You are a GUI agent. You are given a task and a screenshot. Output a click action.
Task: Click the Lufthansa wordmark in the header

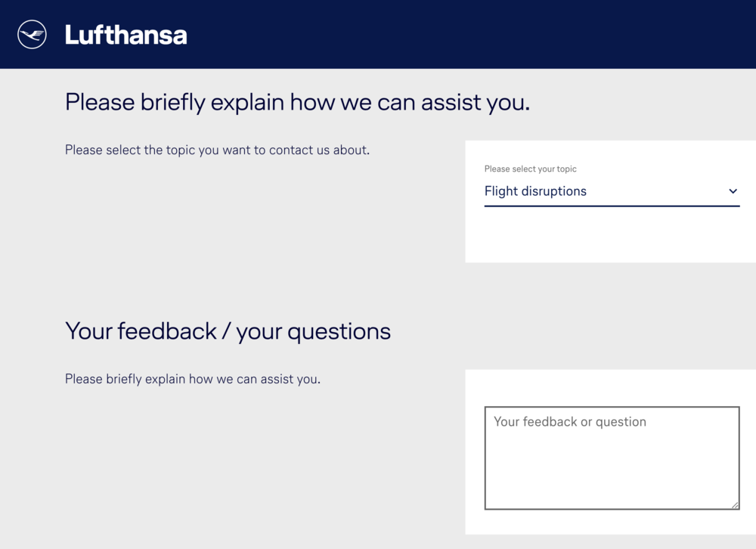click(125, 35)
